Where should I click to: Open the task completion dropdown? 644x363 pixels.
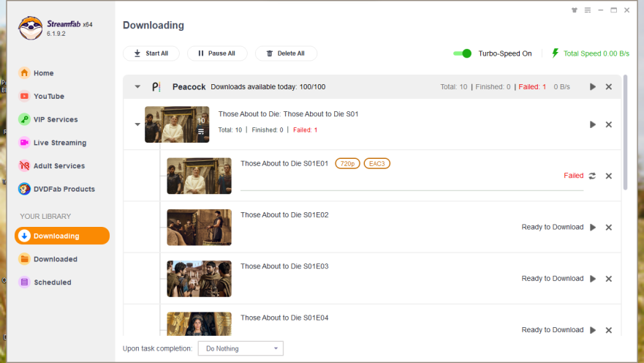coord(240,348)
